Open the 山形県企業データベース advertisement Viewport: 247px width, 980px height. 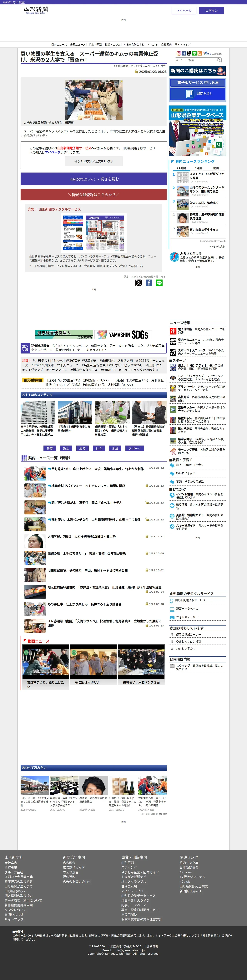[x=197, y=131]
